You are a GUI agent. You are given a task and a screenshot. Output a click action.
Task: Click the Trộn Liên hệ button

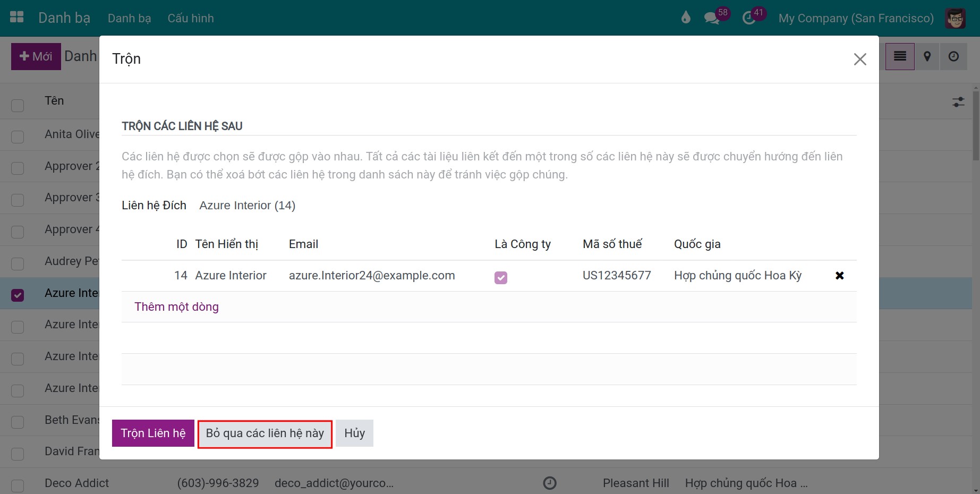click(153, 433)
